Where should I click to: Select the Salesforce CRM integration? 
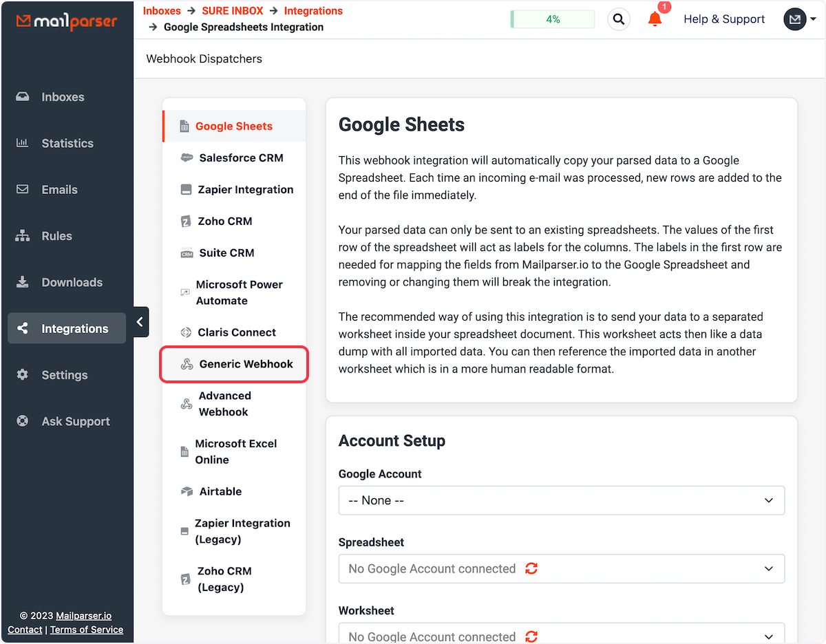click(234, 158)
